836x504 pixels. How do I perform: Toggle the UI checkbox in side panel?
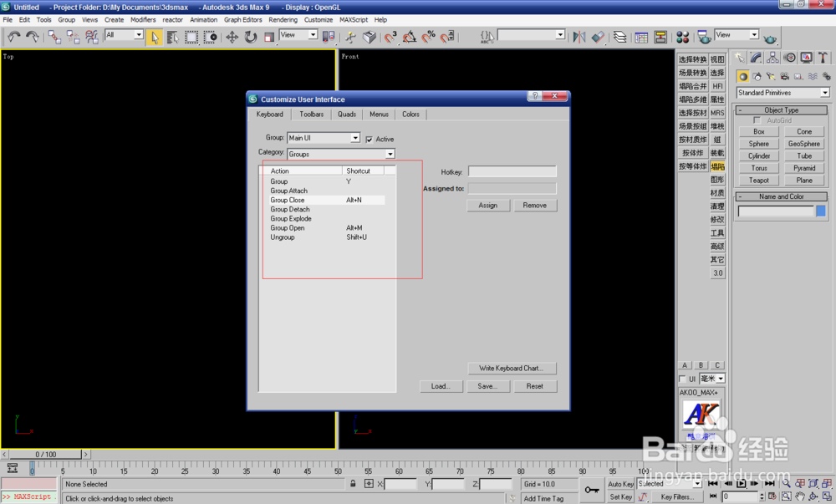(x=682, y=379)
